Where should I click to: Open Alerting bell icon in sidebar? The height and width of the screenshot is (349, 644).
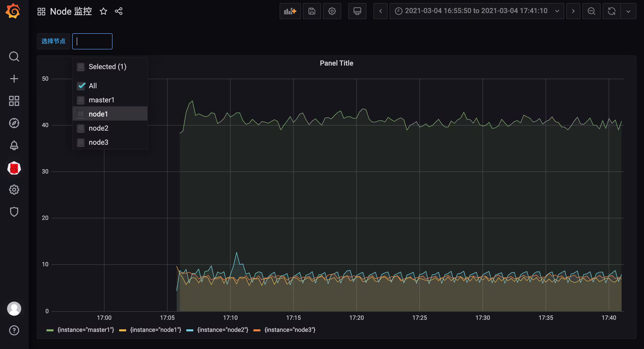point(14,145)
